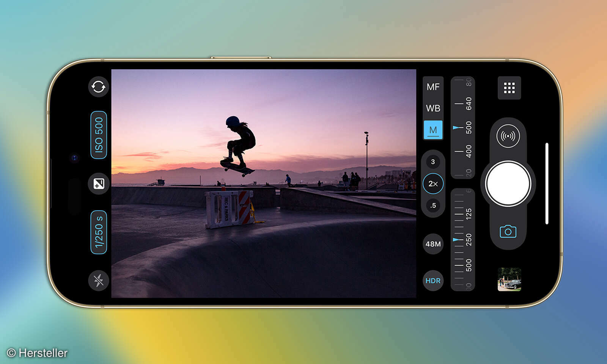Choose the .5 ultra-wide lens
Image resolution: width=607 pixels, height=364 pixels.
434,205
